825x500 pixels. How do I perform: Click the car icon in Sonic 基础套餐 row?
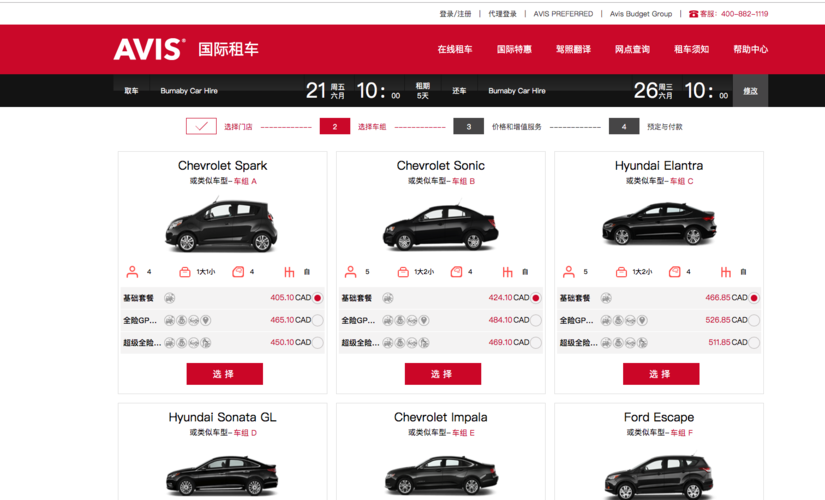pyautogui.click(x=388, y=298)
